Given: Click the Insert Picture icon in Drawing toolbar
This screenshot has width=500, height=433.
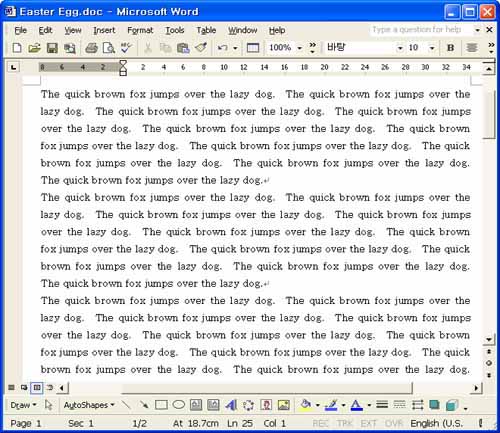Looking at the screenshot, I should [x=284, y=405].
